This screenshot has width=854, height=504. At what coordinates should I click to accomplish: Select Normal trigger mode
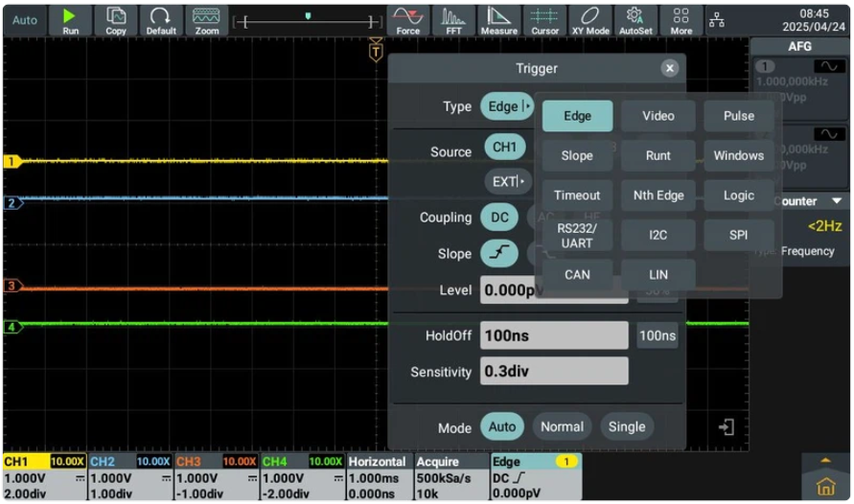tap(562, 427)
